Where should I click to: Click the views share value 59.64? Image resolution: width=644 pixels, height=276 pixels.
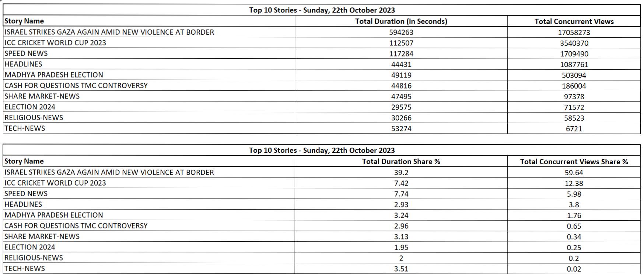coord(574,173)
